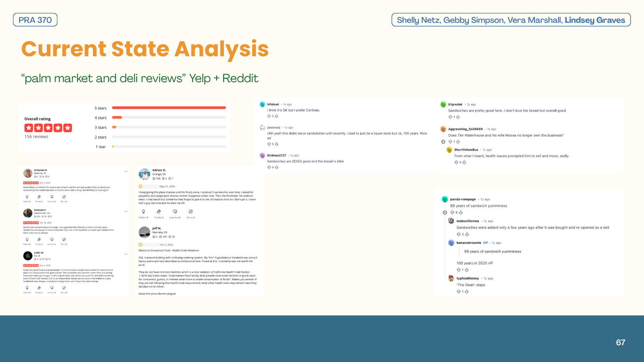Screen dimensions: 644x362
Task: Select the 'Current State Analysis' slide title
Action: [145, 49]
